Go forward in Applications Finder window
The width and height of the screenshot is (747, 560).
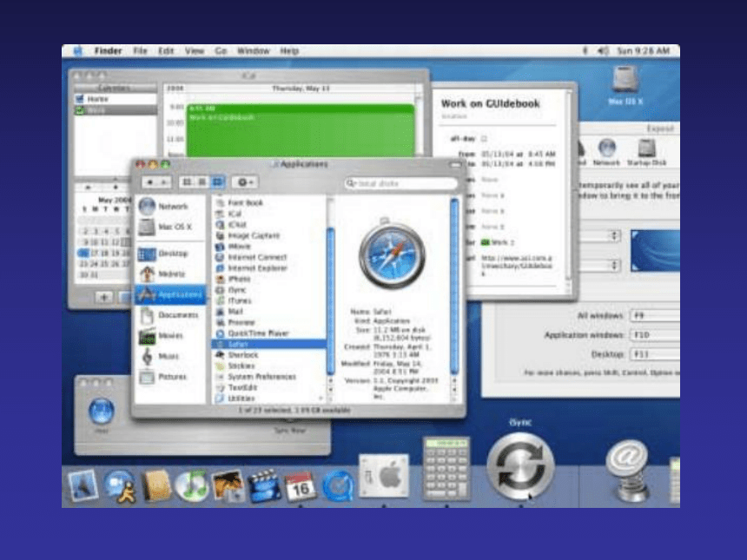(x=163, y=182)
